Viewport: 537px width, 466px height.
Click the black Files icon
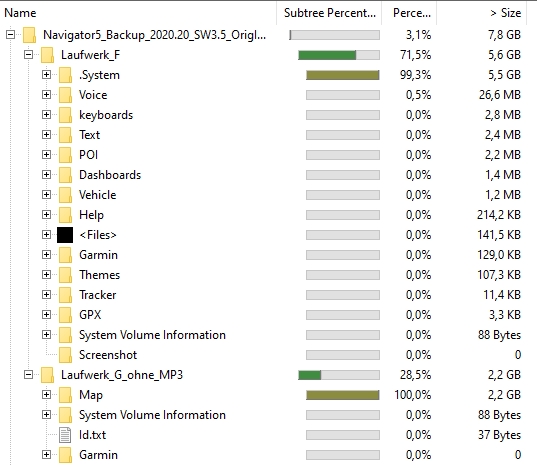[65, 235]
